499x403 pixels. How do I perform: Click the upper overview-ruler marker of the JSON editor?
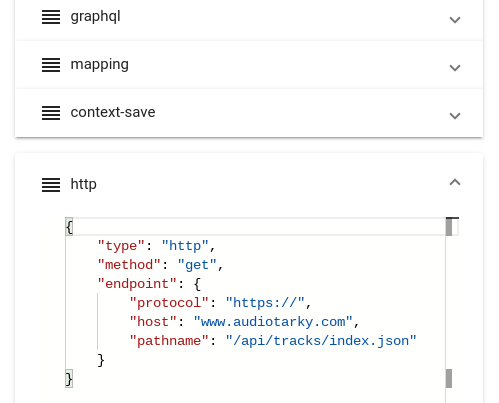point(449,228)
